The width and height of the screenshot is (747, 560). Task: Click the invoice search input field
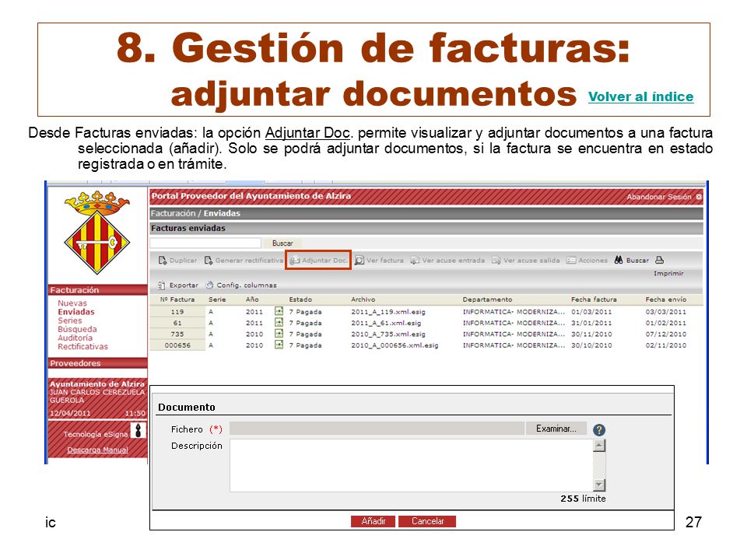[205, 243]
